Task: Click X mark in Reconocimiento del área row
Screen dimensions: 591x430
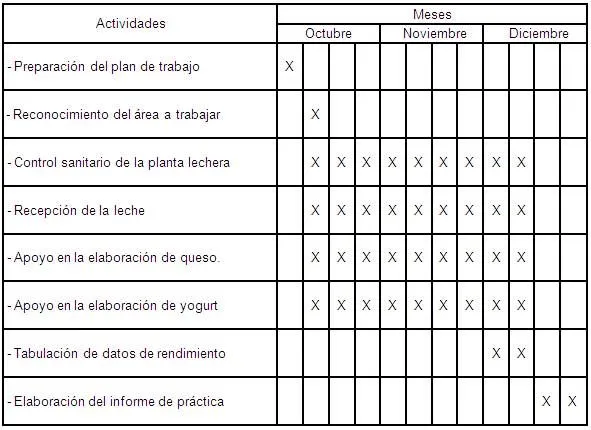Action: click(315, 114)
